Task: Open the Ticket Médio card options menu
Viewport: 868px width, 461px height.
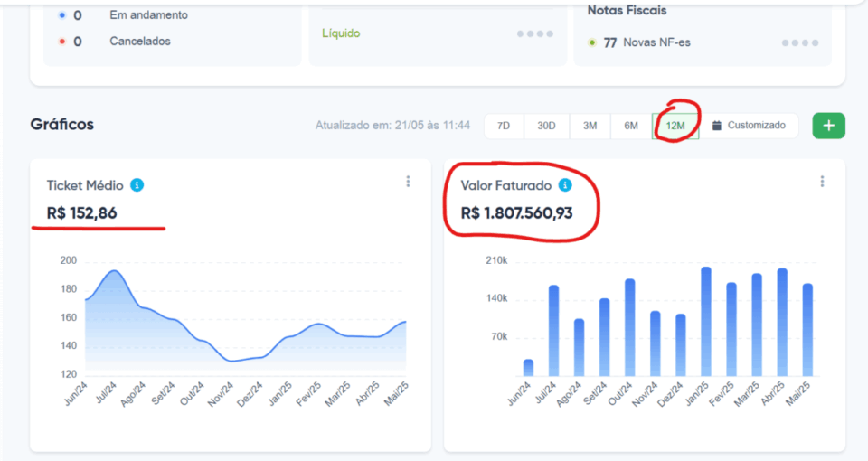Action: [408, 182]
